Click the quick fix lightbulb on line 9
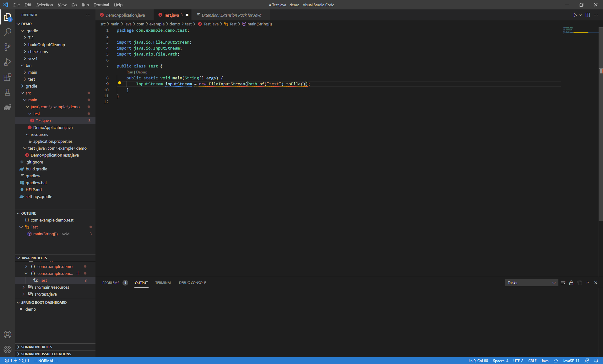Image resolution: width=603 pixels, height=364 pixels. tap(120, 83)
